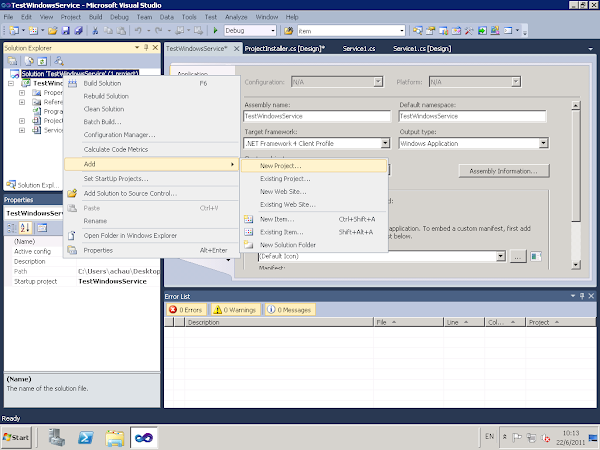Click the Default namespace input field
This screenshot has height=450, width=600.
click(472, 116)
